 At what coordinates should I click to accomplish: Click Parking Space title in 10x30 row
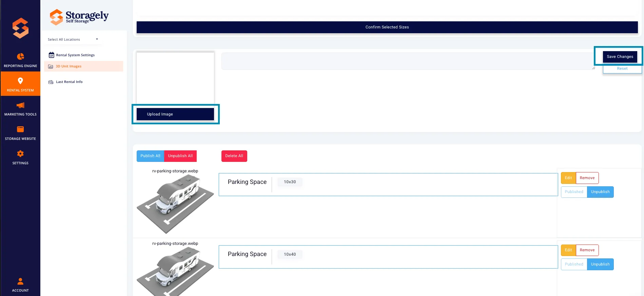(247, 182)
